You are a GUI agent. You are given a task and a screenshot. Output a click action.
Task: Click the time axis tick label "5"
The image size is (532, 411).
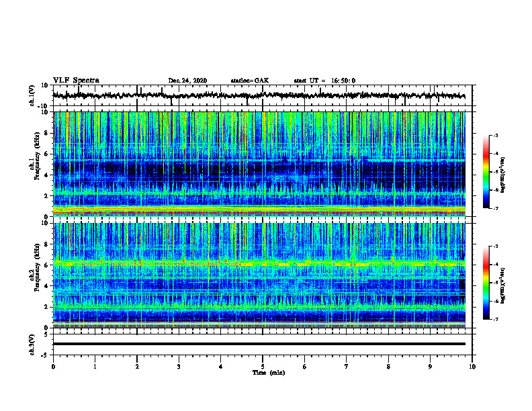tap(263, 367)
